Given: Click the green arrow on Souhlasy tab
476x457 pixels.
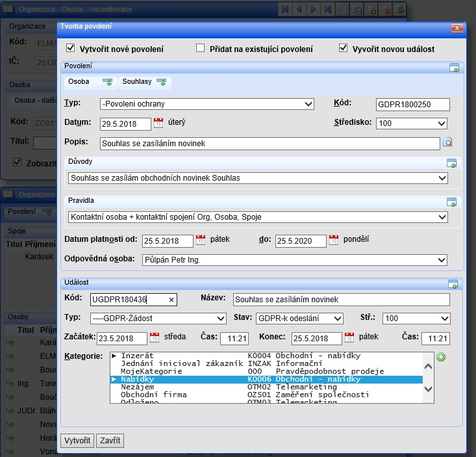Looking at the screenshot, I should click(x=161, y=82).
